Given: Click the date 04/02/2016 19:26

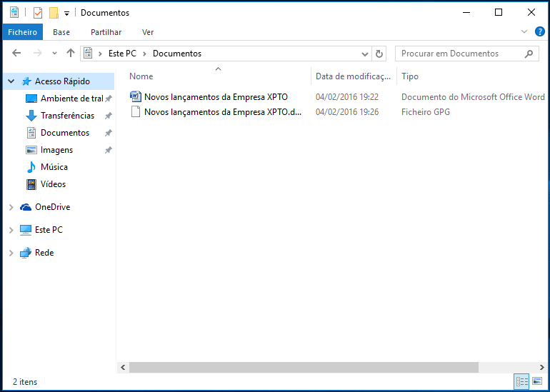Looking at the screenshot, I should tap(347, 112).
